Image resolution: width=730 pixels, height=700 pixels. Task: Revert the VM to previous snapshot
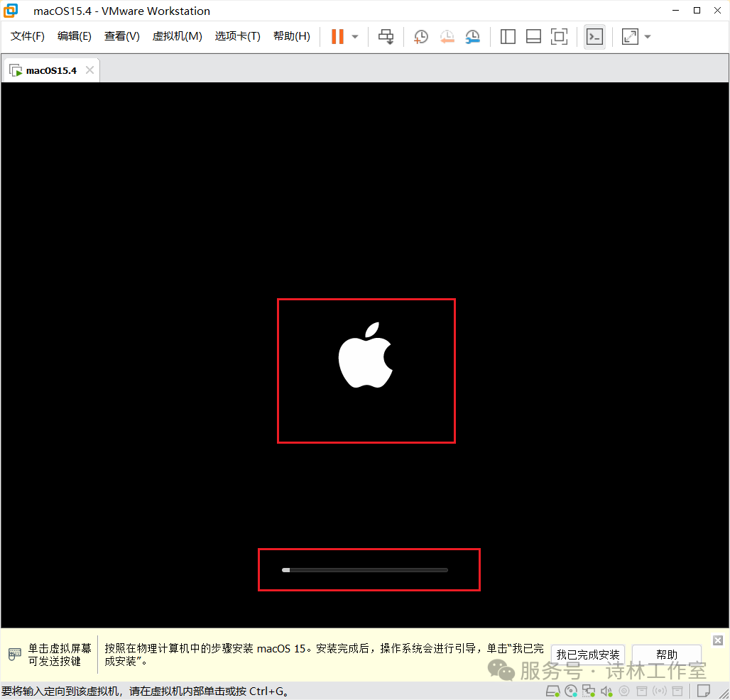click(x=447, y=37)
